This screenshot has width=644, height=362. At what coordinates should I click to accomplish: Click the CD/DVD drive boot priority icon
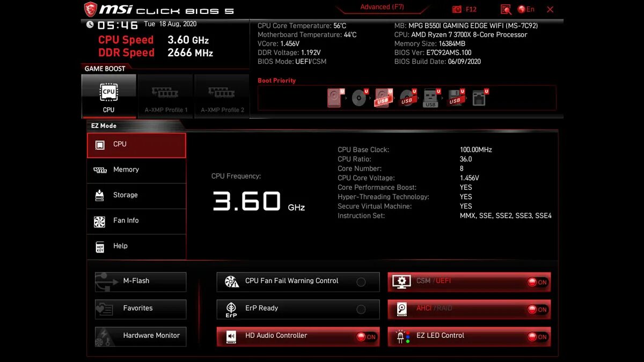click(x=360, y=98)
